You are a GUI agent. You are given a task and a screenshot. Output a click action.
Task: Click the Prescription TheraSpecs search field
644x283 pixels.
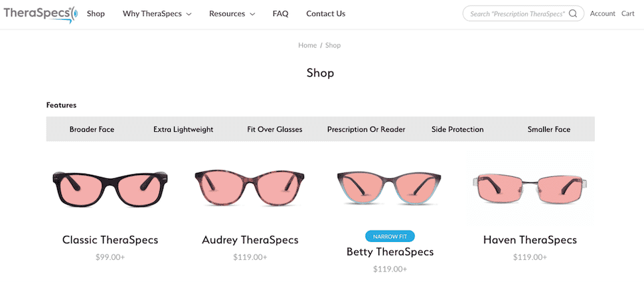517,14
